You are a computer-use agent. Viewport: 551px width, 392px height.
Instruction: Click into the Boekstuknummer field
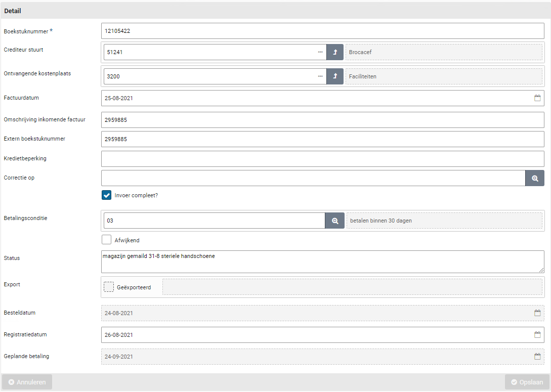(322, 31)
